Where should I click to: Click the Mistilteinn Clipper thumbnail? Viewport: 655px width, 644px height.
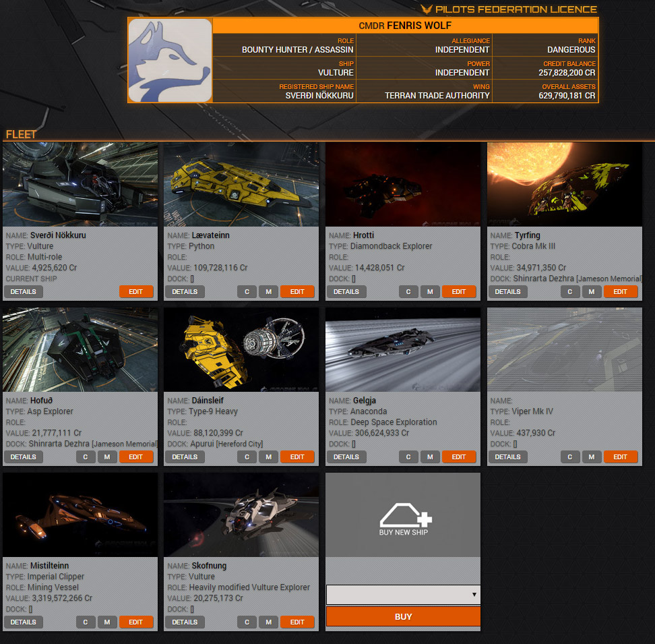click(80, 515)
